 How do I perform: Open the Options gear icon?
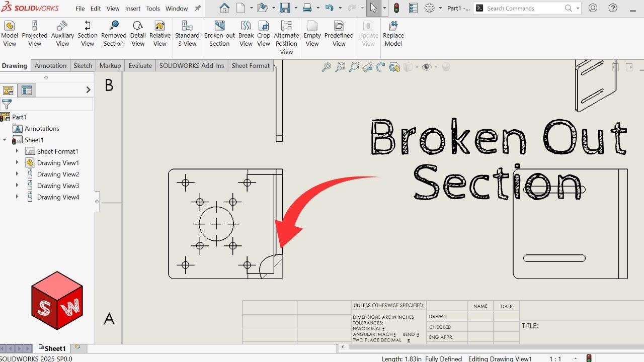[x=429, y=8]
